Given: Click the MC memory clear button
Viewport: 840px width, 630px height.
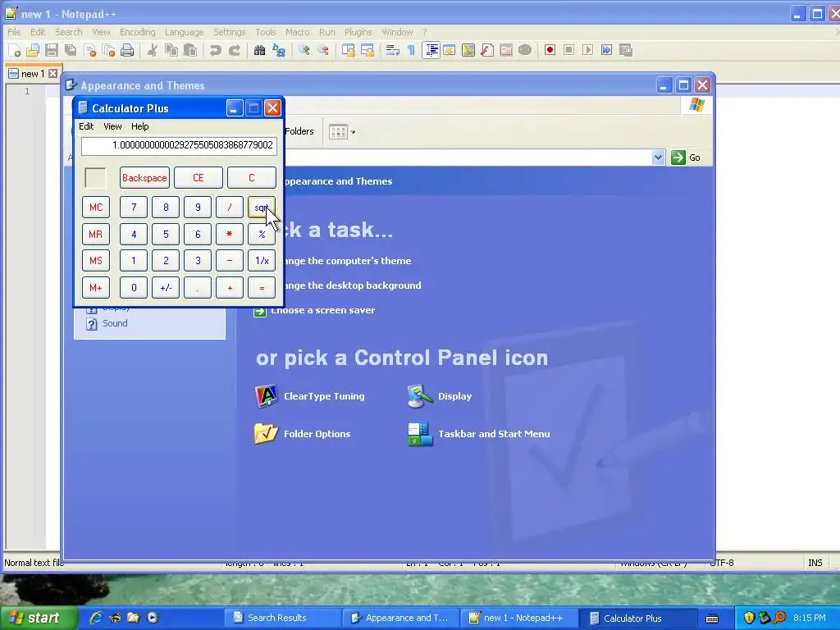Looking at the screenshot, I should pos(96,208).
